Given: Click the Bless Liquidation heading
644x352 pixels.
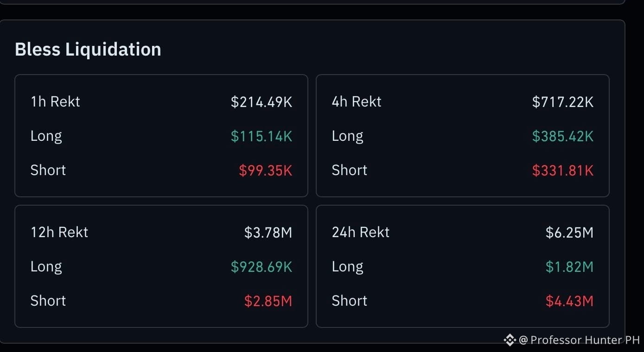Looking at the screenshot, I should 88,49.
